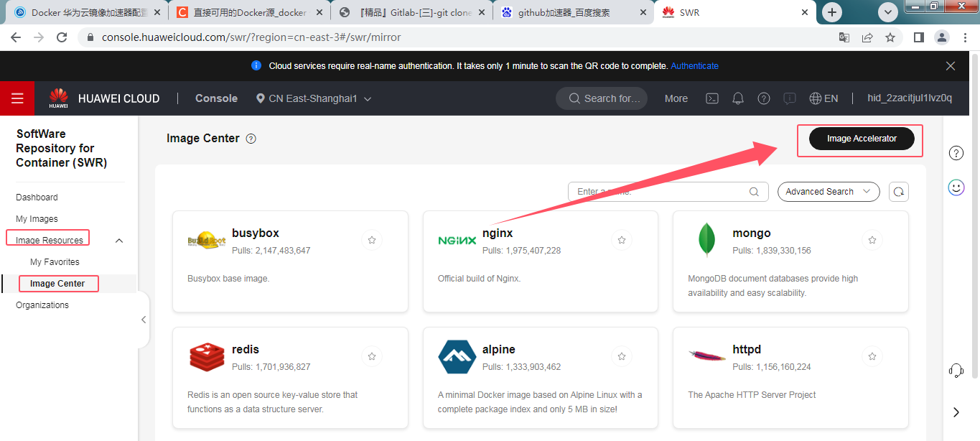980x441 pixels.
Task: Click the help icon next to Image Center
Action: (251, 139)
